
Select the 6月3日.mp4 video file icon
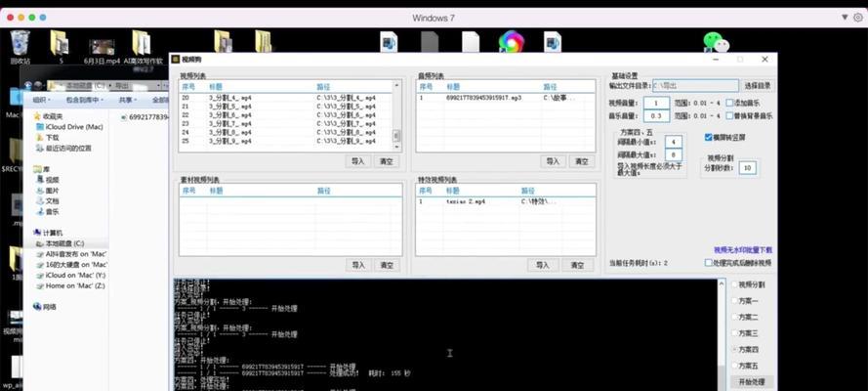click(x=102, y=52)
